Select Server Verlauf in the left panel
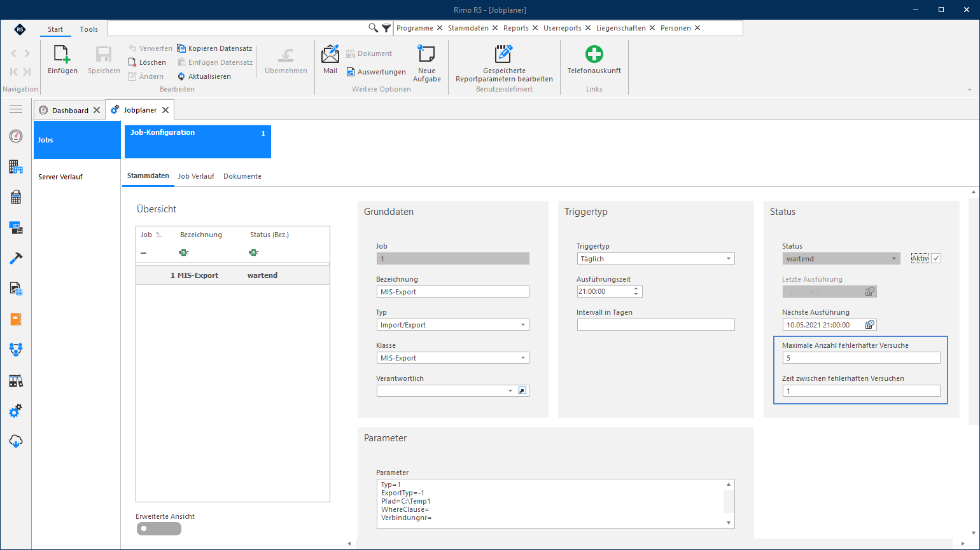The image size is (980, 550). click(60, 177)
